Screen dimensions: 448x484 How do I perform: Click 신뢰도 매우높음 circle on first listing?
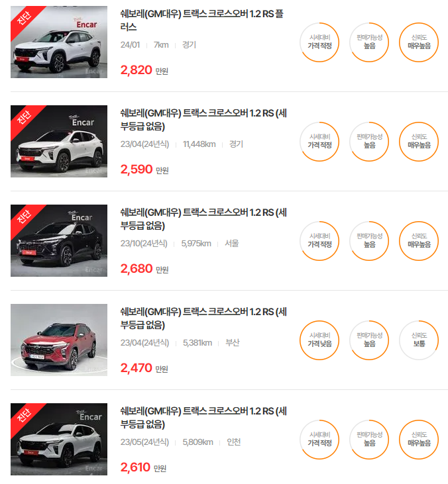[419, 42]
